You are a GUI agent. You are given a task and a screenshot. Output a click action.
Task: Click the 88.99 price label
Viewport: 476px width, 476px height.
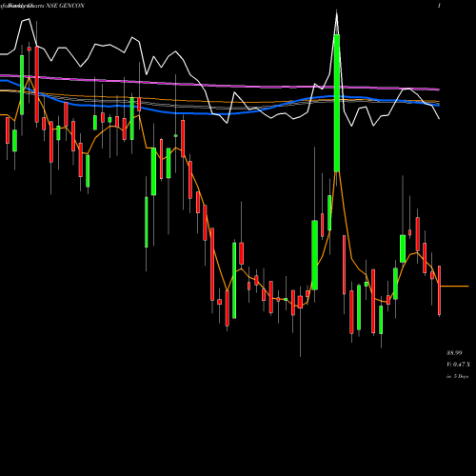pyautogui.click(x=454, y=353)
